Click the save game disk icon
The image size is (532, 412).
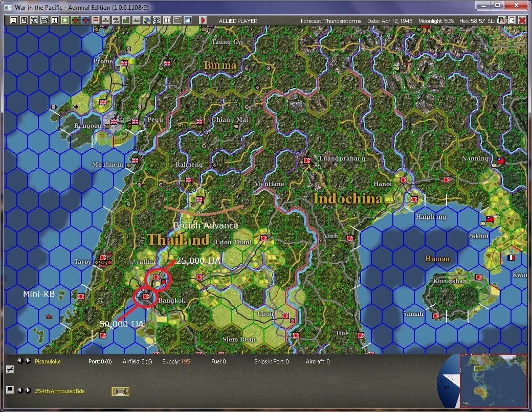(14, 20)
